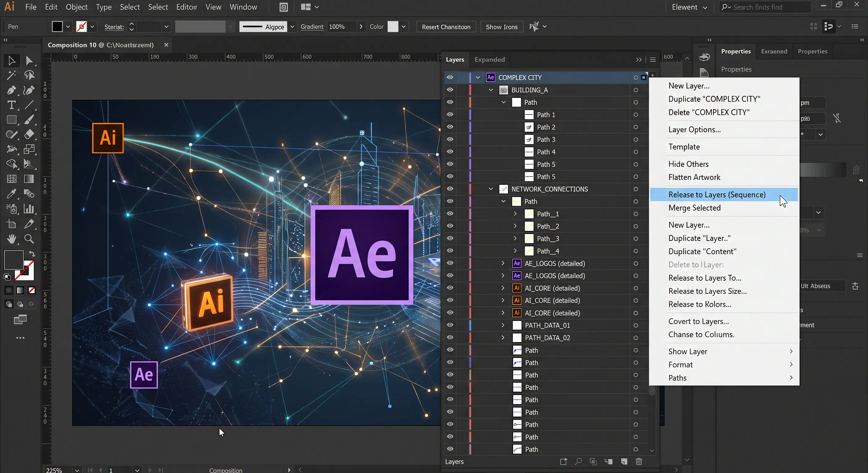Hide the Path 1 sublayer

(450, 115)
